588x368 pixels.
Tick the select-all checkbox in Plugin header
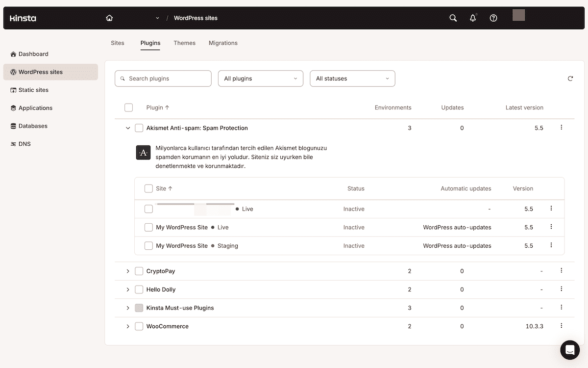pos(128,107)
